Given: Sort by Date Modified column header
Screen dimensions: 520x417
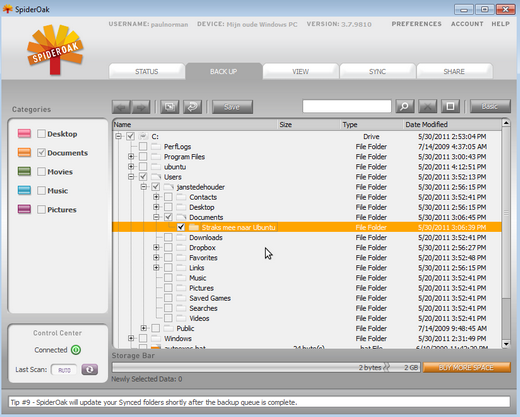Looking at the screenshot, I should pos(452,125).
